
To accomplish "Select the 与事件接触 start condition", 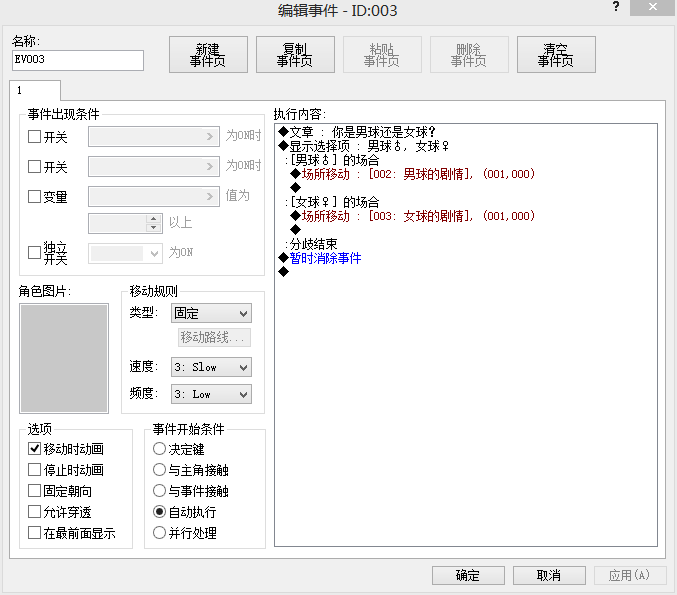I will click(159, 491).
